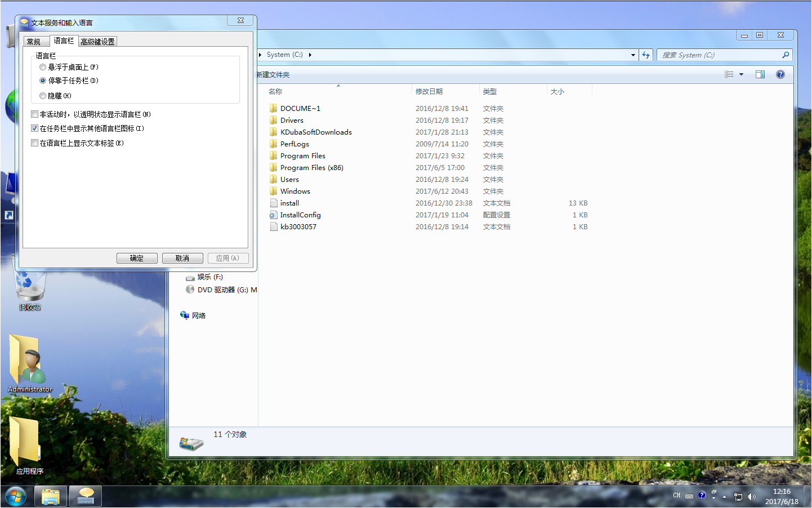Click the volume speaker icon in the tray
The height and width of the screenshot is (508, 812).
[751, 496]
